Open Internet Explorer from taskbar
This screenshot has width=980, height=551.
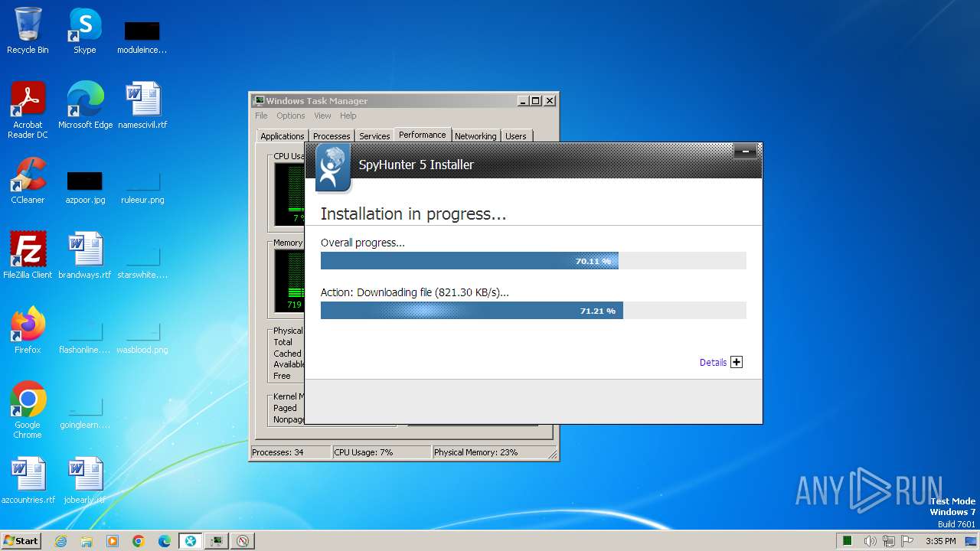[x=61, y=541]
